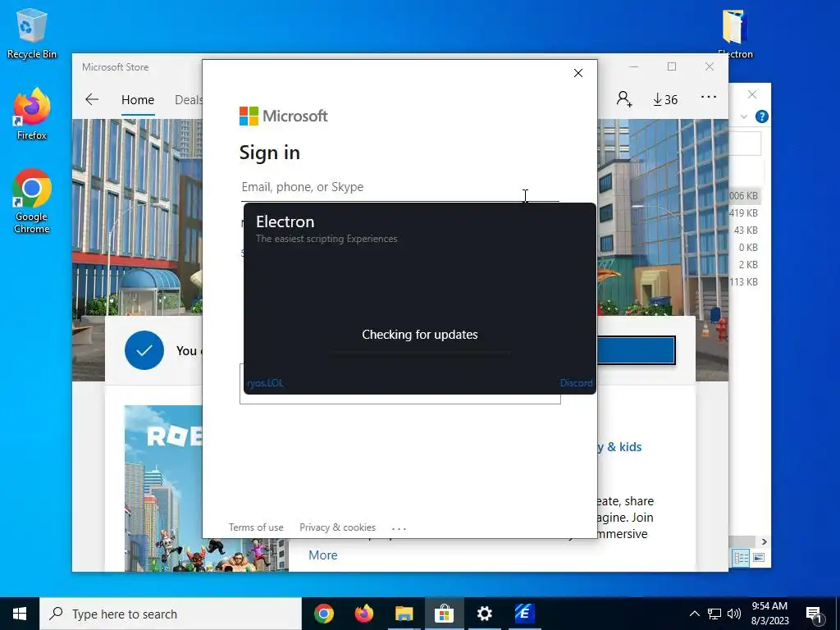
Task: Open Chrome from the taskbar
Action: click(324, 614)
